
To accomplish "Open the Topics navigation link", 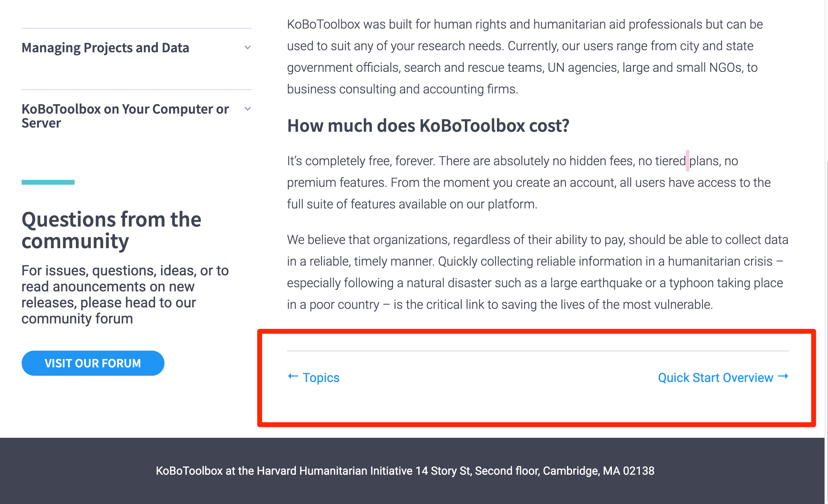I will click(x=321, y=377).
